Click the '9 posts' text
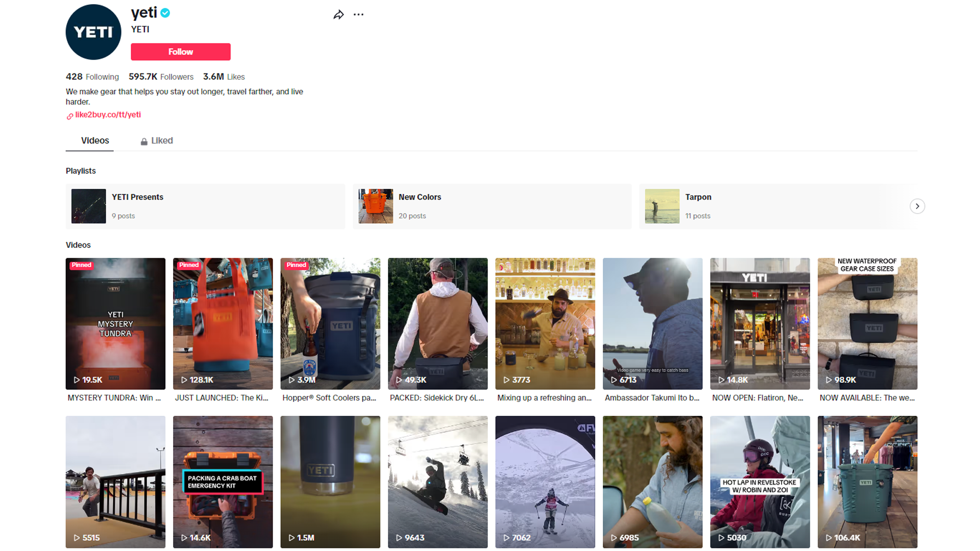980x551 pixels. pyautogui.click(x=124, y=216)
